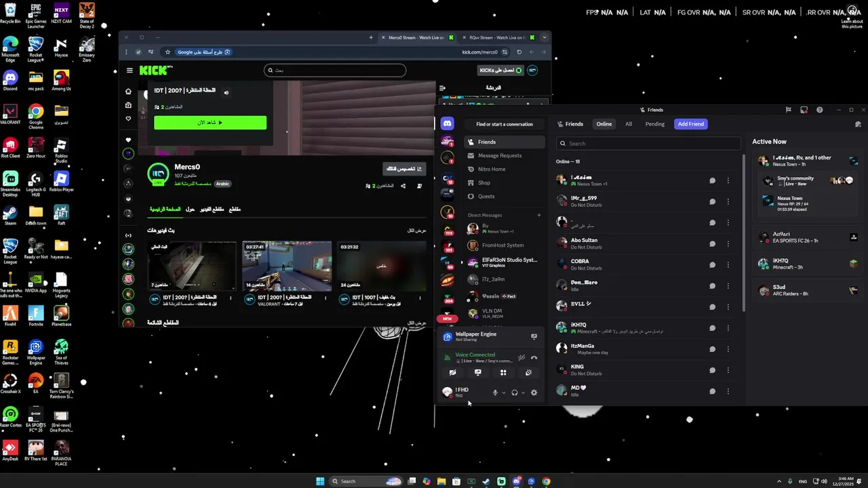Open more options for ! Asim friend
The height and width of the screenshot is (488, 868).
[x=728, y=180]
